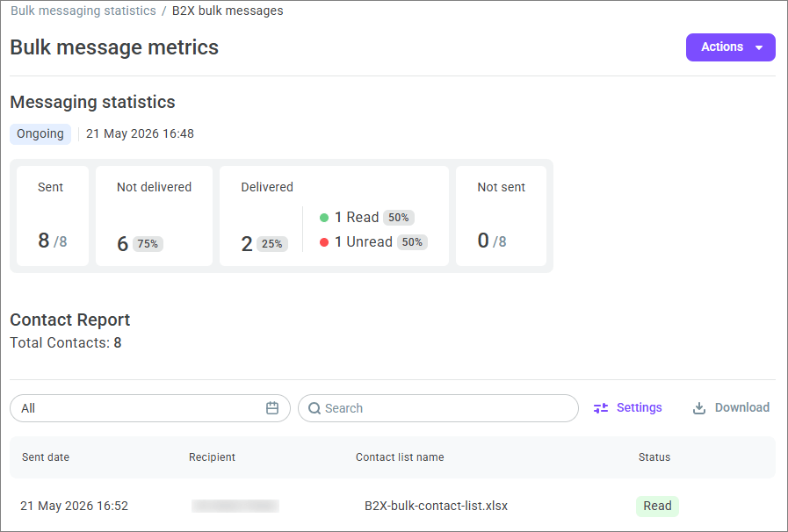This screenshot has height=532, width=788.
Task: Click B2X-bulk-contact-list.xlsx in the table
Action: pyautogui.click(x=437, y=506)
